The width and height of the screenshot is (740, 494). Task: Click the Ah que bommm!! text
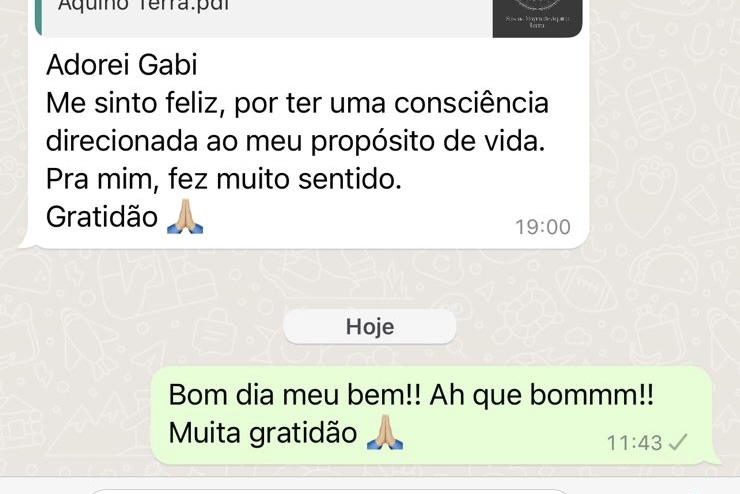point(542,394)
